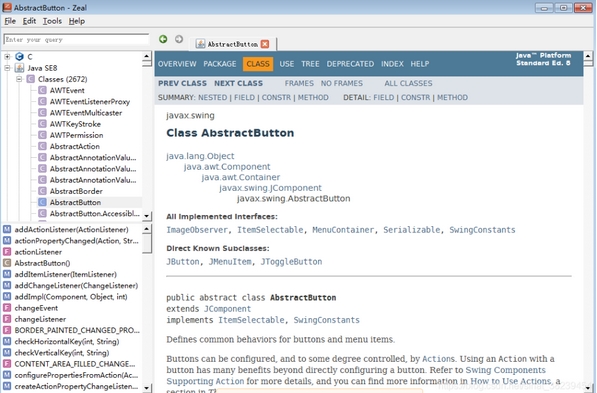The image size is (597, 393).
Task: Collapse the Java SE8 tree node
Action: (x=7, y=68)
